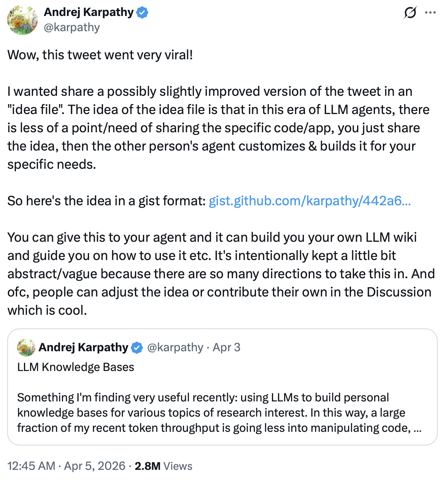This screenshot has height=482, width=448.
Task: Click Andrej Karpathy's name in quoted tweet
Action: tap(83, 347)
